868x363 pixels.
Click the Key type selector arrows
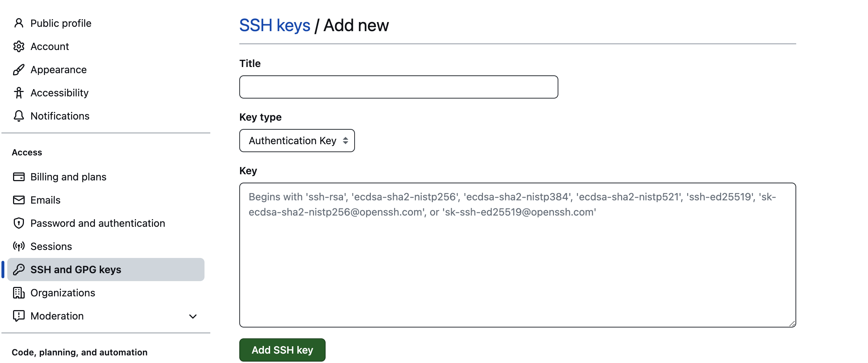[x=345, y=141]
